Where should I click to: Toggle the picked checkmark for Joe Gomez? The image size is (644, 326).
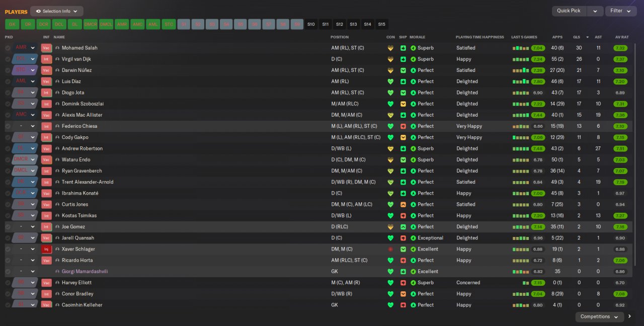click(8, 227)
